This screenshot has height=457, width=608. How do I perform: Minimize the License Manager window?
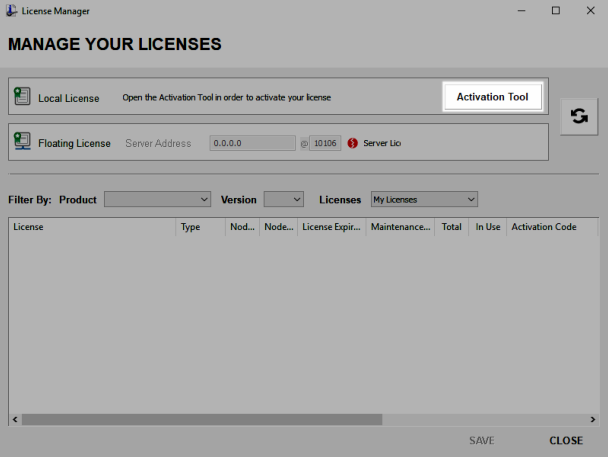(522, 10)
